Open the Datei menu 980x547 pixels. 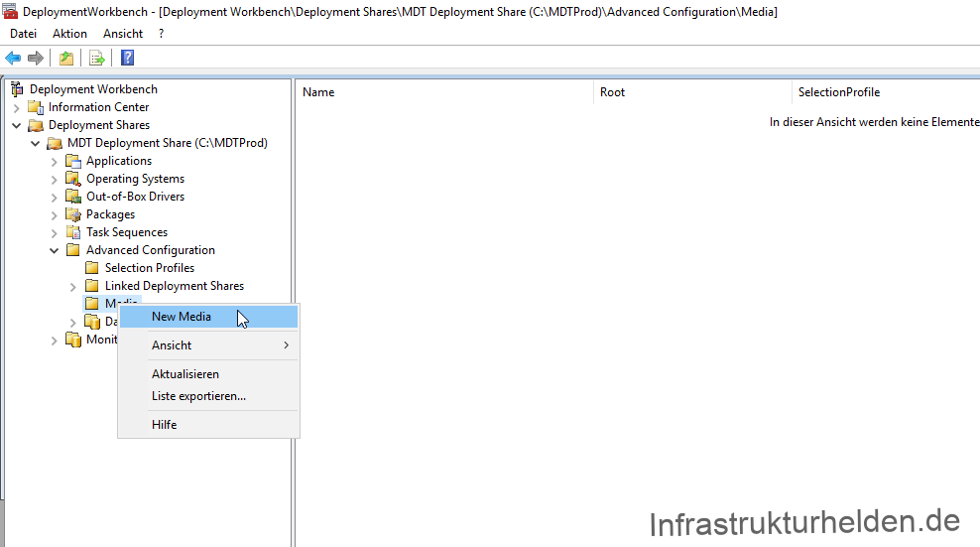(23, 34)
